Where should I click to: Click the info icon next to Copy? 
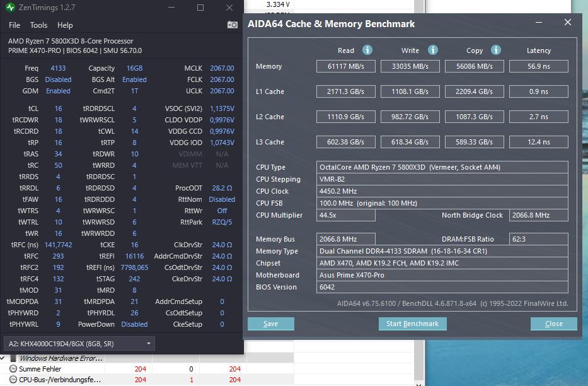point(496,50)
